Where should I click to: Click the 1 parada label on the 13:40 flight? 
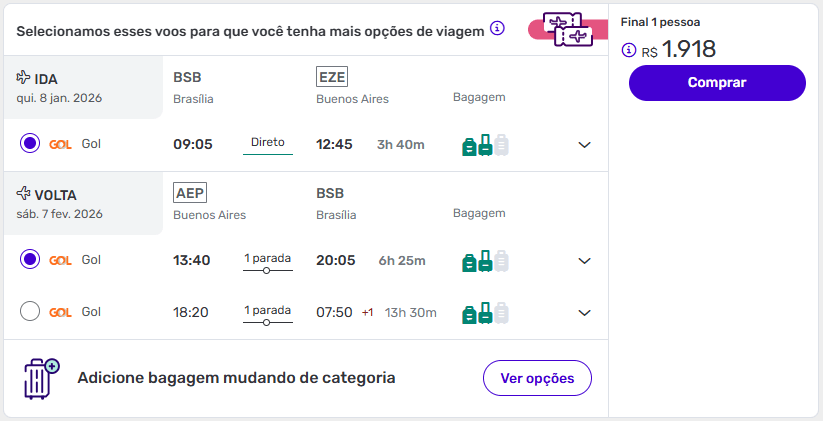pos(268,258)
